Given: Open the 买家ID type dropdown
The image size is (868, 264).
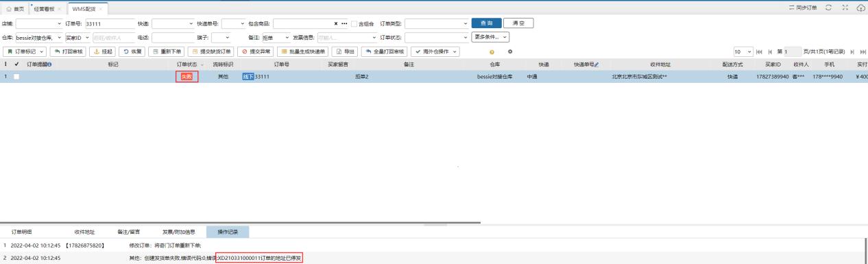Looking at the screenshot, I should pos(77,37).
